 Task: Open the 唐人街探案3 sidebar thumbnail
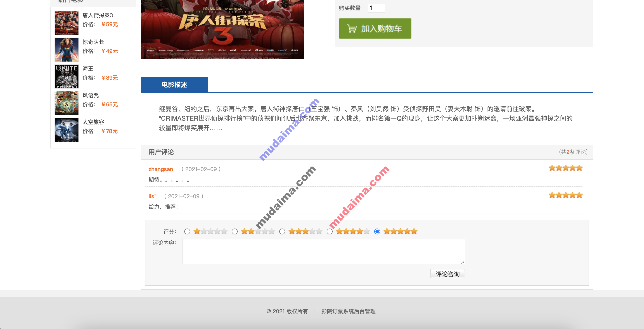pyautogui.click(x=66, y=23)
